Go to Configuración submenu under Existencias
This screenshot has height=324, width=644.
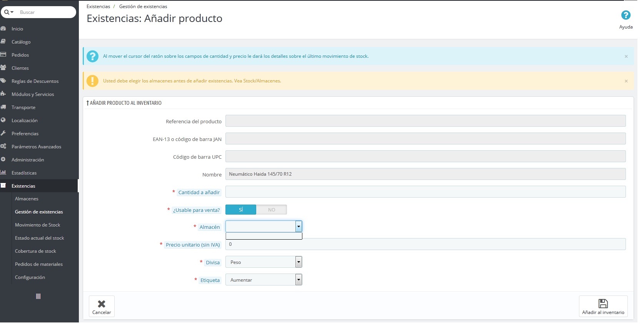click(x=30, y=277)
